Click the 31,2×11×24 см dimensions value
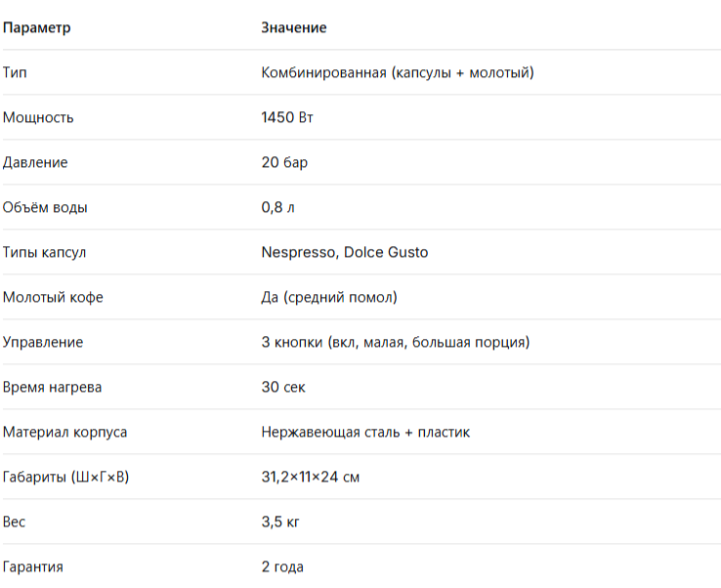Viewport: 721px width, 588px height. (x=311, y=477)
